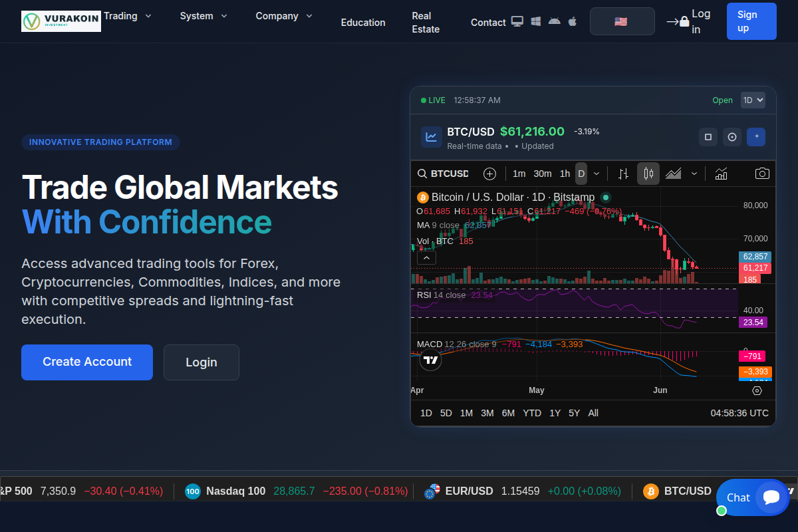This screenshot has width=798, height=532.
Task: Click the Vurakoin logo
Action: [61, 21]
